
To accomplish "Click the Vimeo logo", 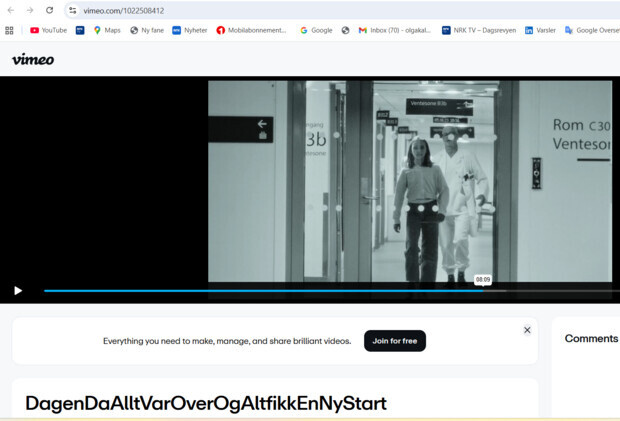I will [33, 59].
